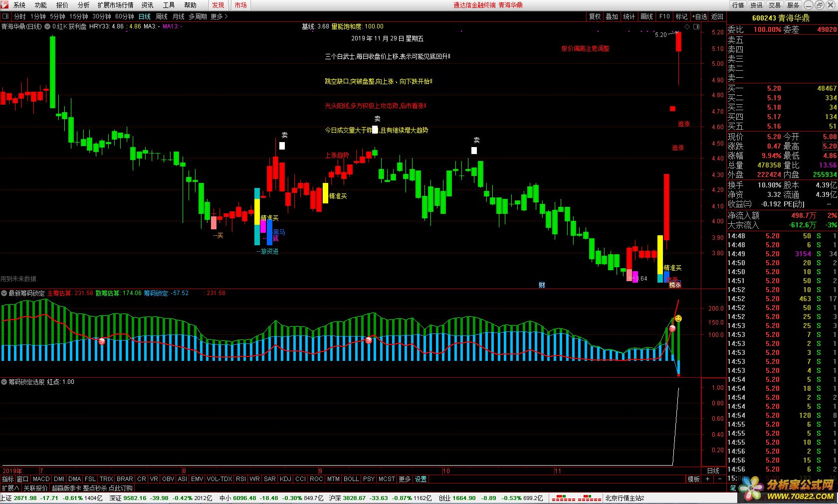The image size is (838, 504).
Task: Open the 扩展市场行情 menu
Action: [x=115, y=5]
